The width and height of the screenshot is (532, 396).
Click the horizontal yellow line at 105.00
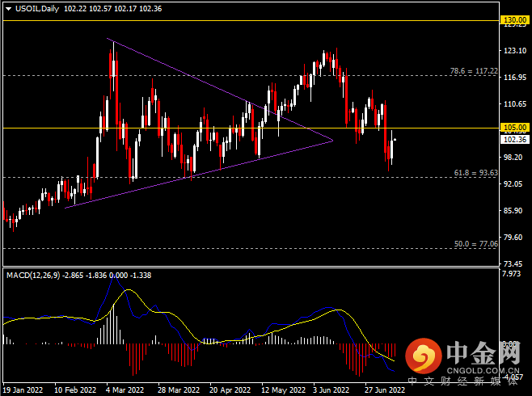point(251,128)
